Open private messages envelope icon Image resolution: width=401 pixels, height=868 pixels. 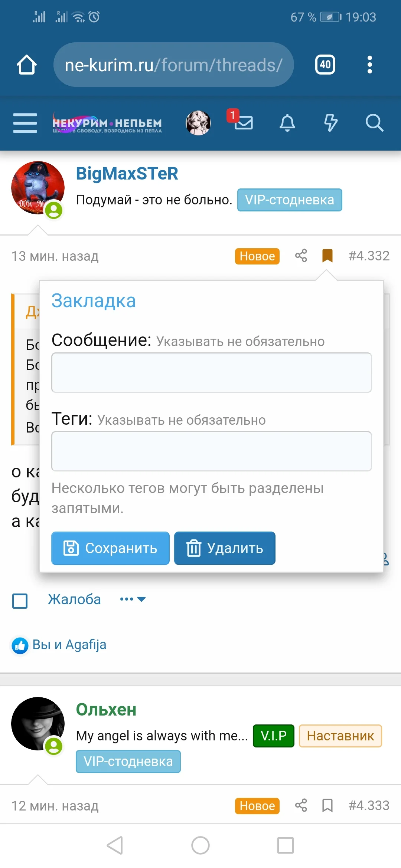244,122
